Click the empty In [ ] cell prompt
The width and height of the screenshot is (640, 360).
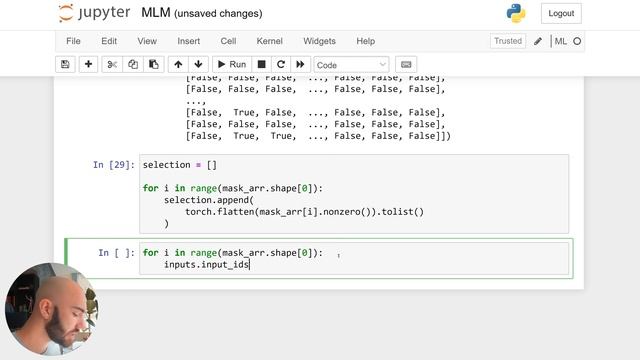pyautogui.click(x=116, y=253)
